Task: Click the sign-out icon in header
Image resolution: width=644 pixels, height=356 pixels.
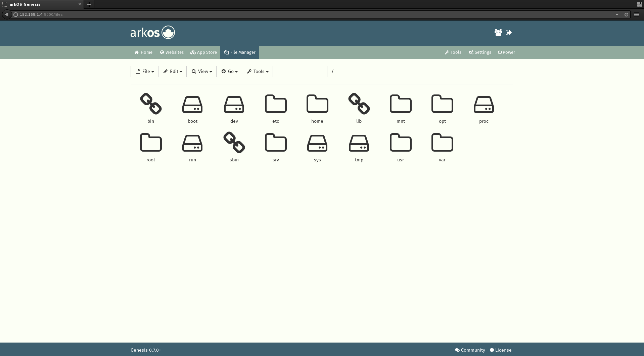Action: tap(509, 33)
